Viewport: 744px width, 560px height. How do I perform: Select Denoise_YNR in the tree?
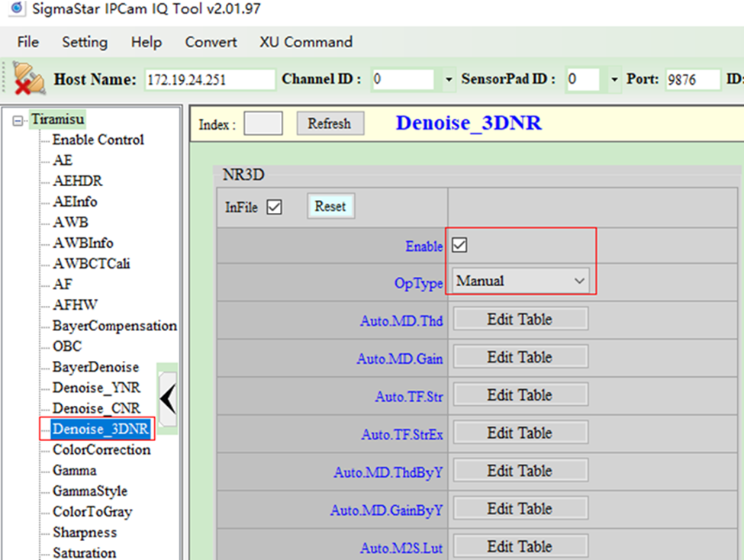click(96, 388)
